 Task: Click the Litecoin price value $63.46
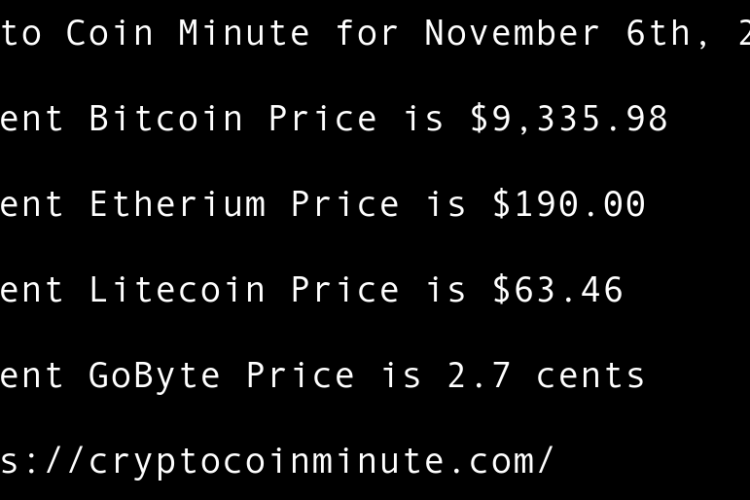tap(557, 291)
